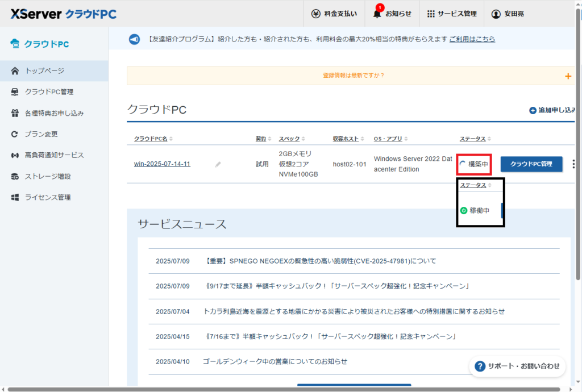Click the Windows icon beside ライセンス管理
The width and height of the screenshot is (582, 392).
click(15, 197)
